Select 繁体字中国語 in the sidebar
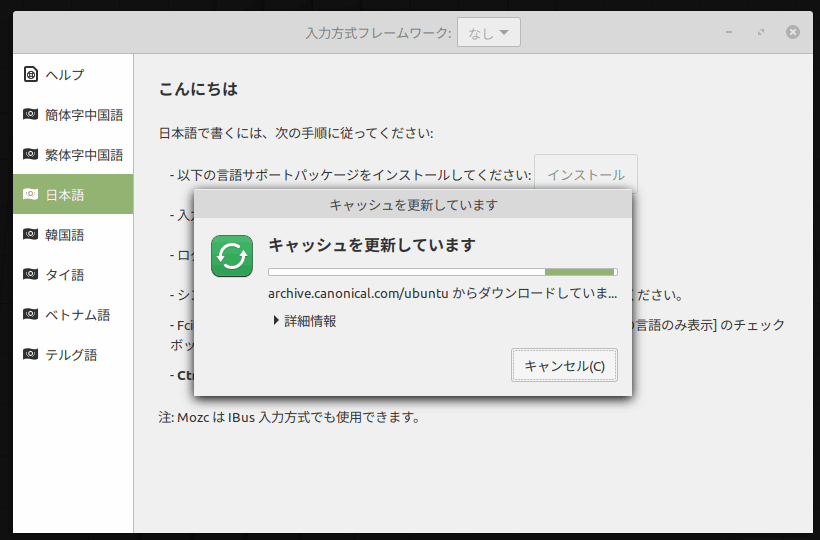Screen dimensions: 820x540 click(73, 154)
